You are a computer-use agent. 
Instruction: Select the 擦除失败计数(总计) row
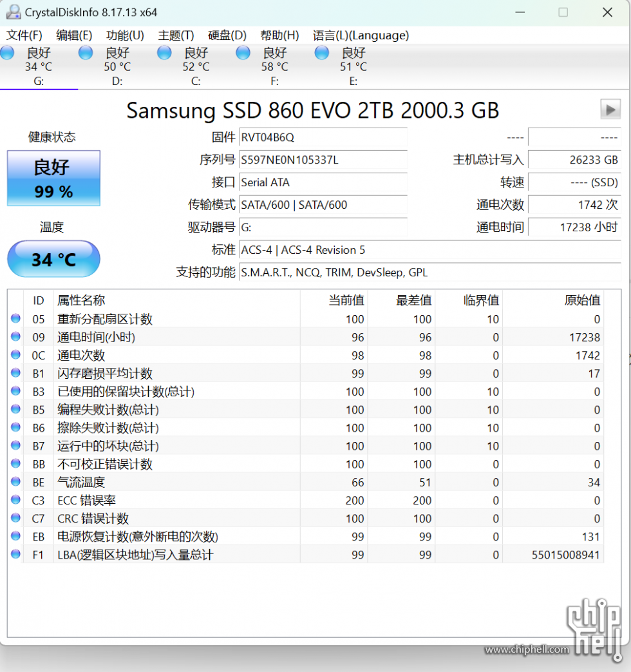(x=306, y=428)
